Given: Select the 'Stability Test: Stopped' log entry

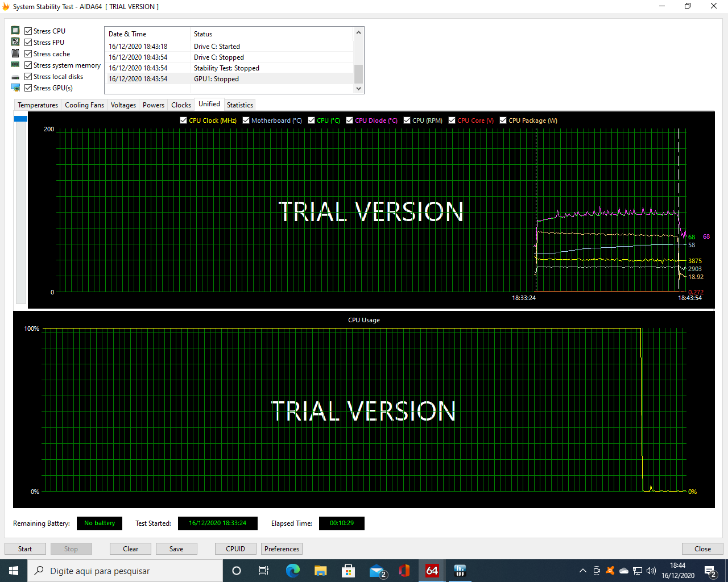Looking at the screenshot, I should [x=229, y=68].
